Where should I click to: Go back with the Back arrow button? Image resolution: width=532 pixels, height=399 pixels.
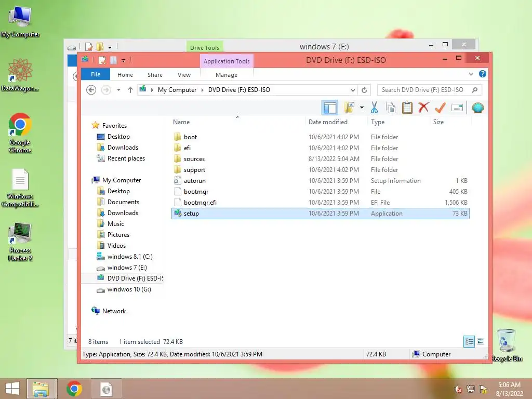(91, 90)
